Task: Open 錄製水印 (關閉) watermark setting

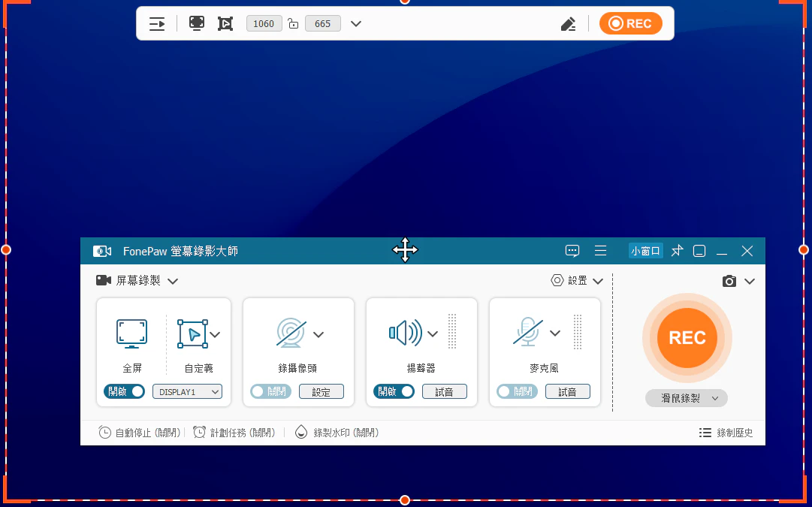Action: point(337,433)
